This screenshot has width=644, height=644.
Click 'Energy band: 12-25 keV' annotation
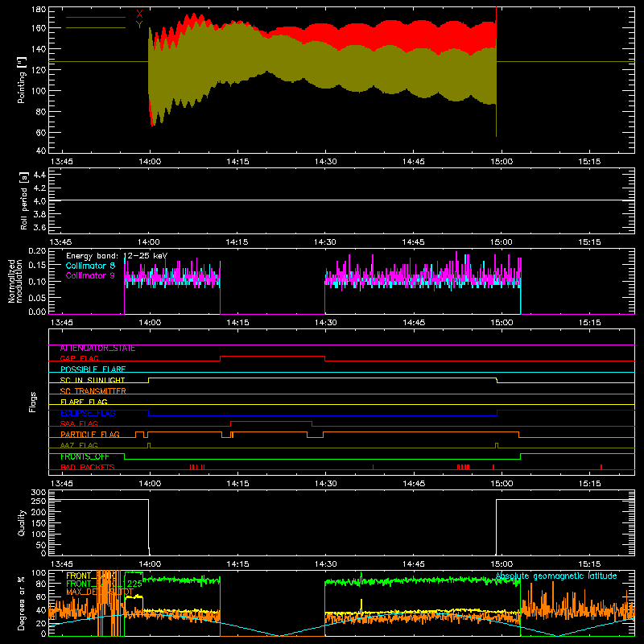coord(117,256)
